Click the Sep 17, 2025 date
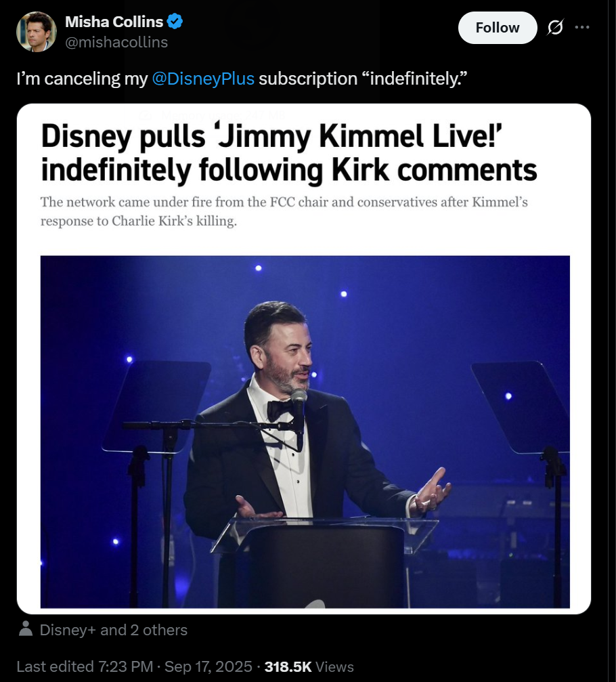 click(x=208, y=666)
